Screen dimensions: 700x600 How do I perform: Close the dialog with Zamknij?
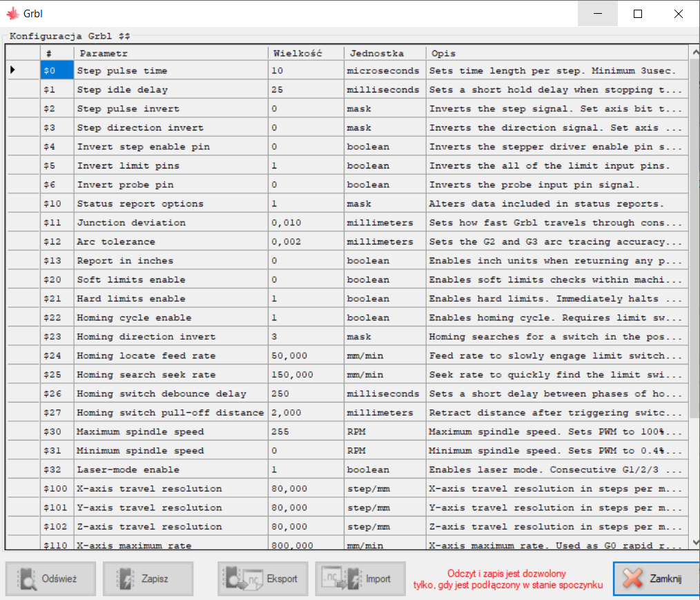(x=657, y=579)
